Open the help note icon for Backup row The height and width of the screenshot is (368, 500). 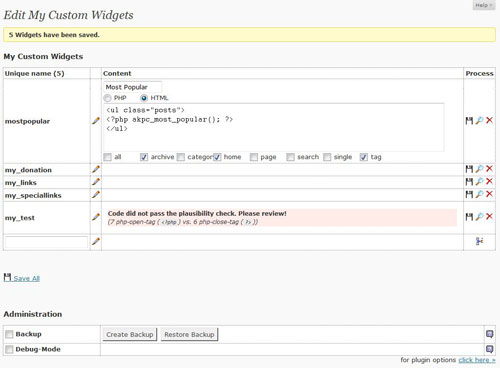tap(489, 334)
